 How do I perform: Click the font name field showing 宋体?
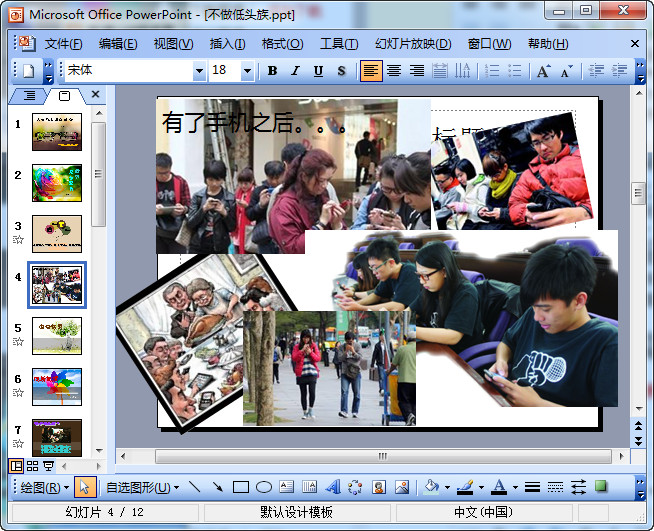129,70
